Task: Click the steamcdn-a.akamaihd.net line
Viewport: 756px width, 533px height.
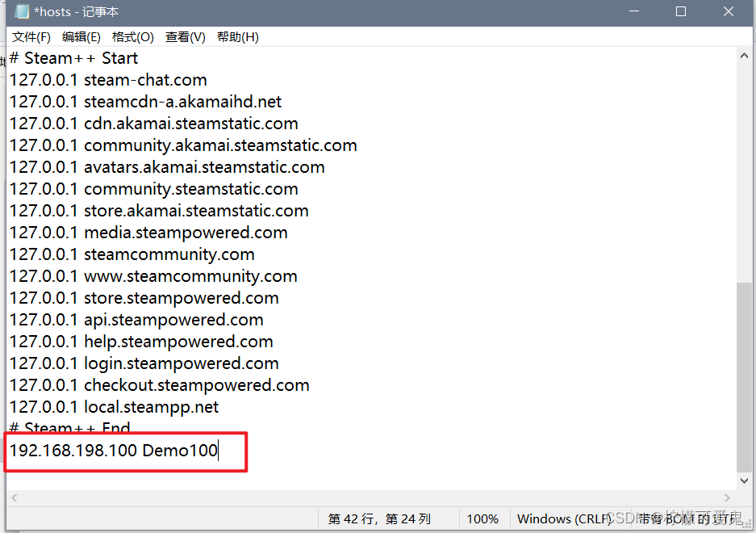Action: click(145, 102)
